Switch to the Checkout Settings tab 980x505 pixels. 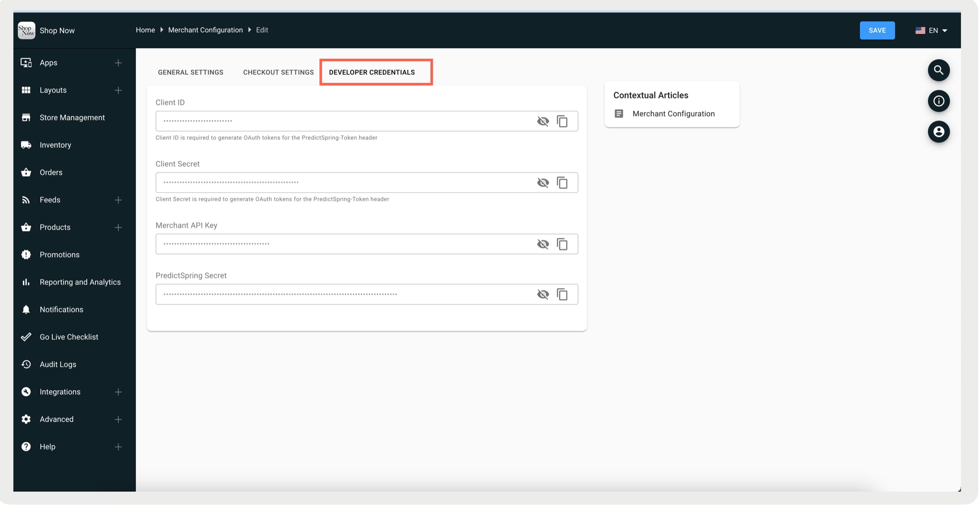pos(278,72)
